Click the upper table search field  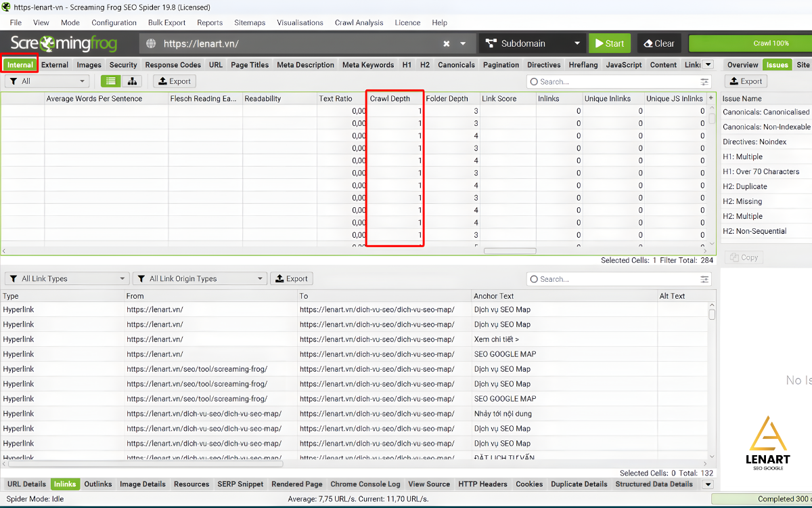(616, 81)
